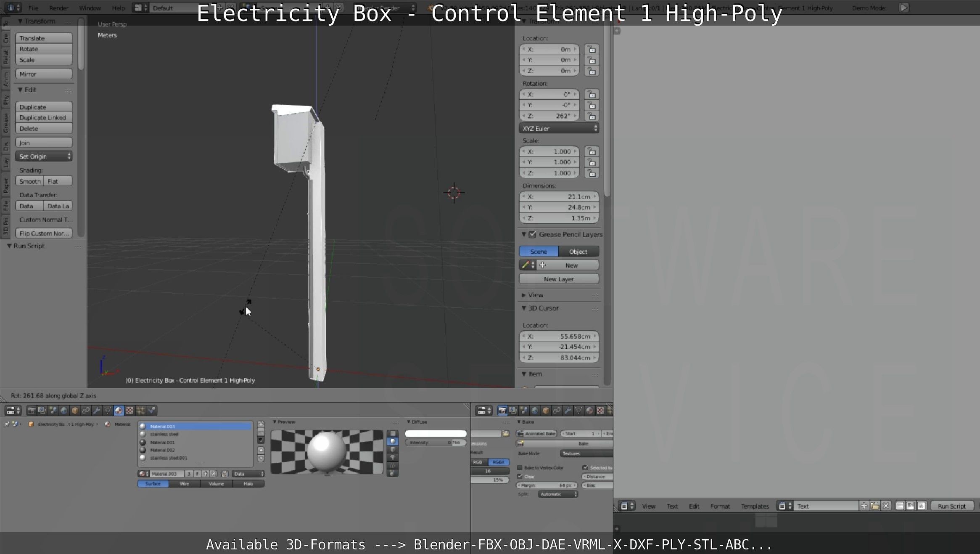
Task: Open the Render menu
Action: point(59,8)
